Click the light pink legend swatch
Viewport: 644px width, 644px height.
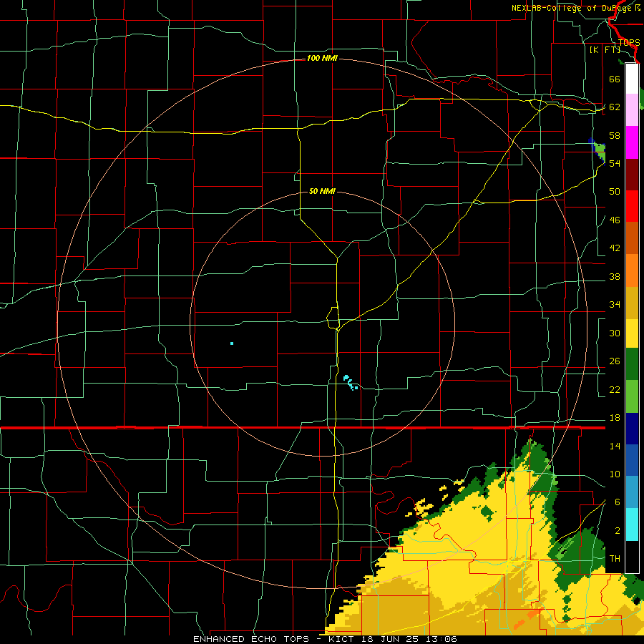click(632, 109)
